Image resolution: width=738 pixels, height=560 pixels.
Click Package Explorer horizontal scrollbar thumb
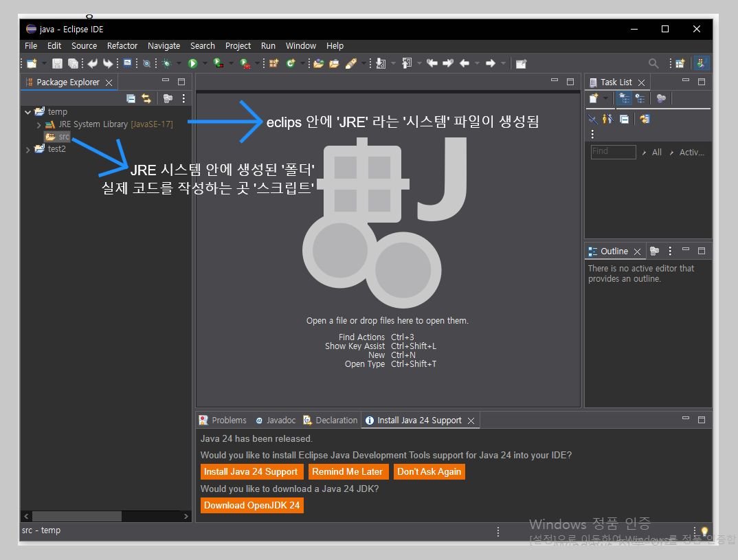[77, 516]
